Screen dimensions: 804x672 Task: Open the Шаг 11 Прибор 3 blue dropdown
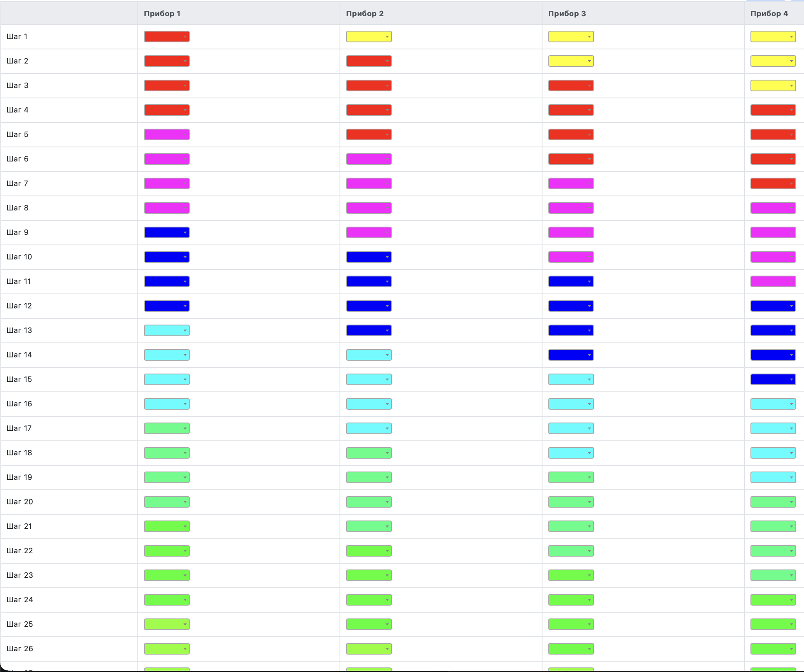(571, 281)
